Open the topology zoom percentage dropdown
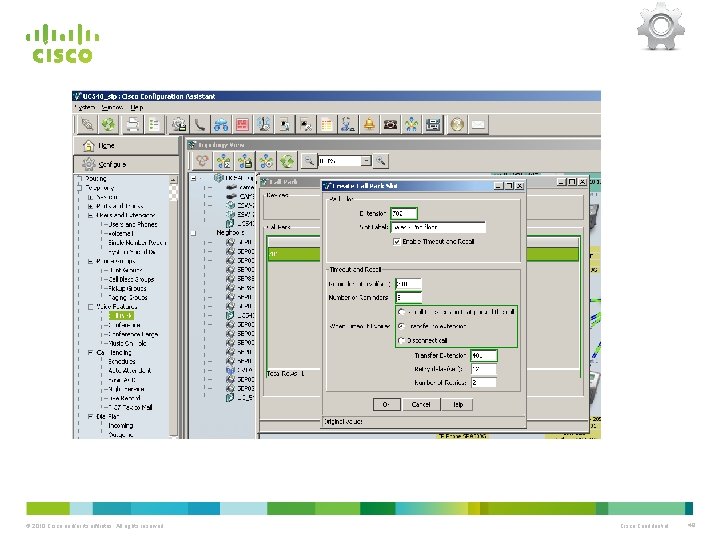The image size is (720, 540). [366, 161]
